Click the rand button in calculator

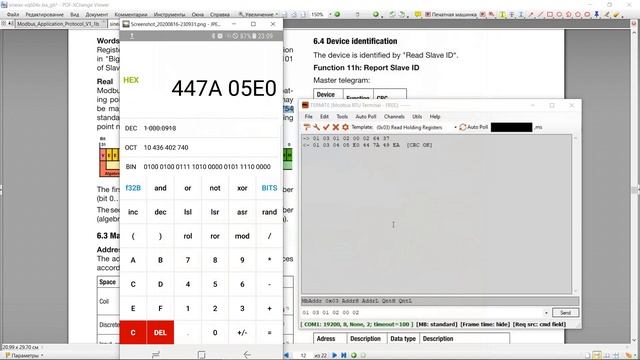(269, 212)
